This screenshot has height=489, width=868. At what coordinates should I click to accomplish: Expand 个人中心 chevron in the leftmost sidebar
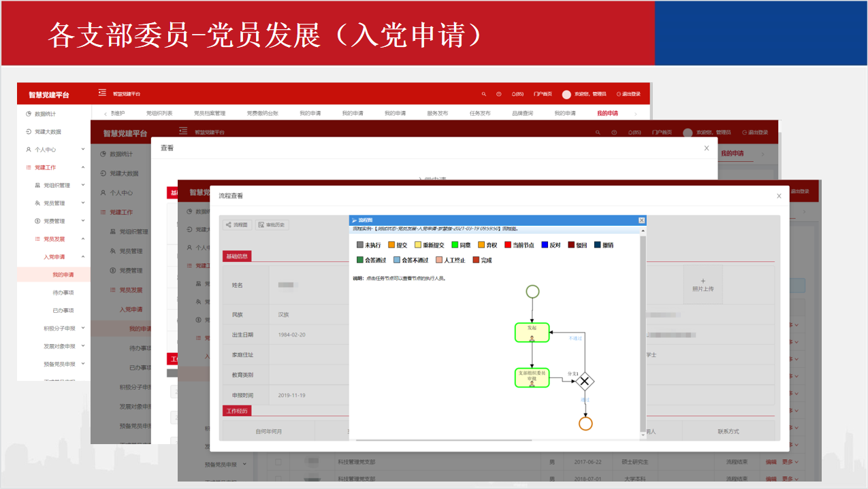point(83,150)
